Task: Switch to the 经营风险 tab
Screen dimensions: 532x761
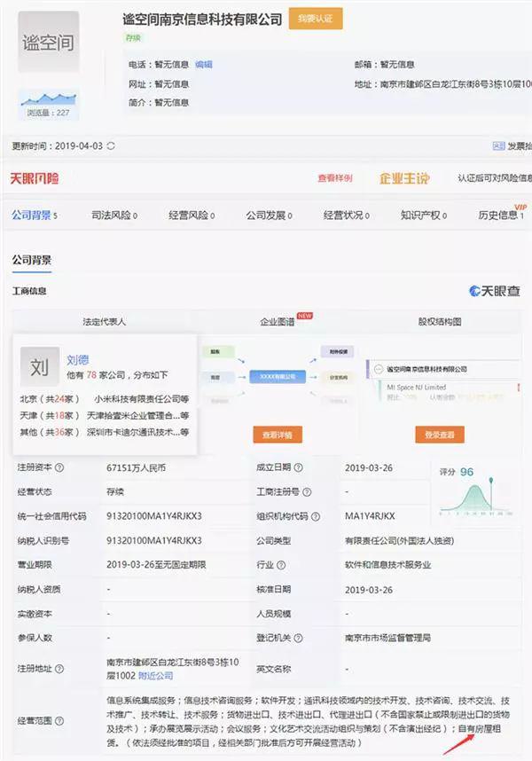Action: coord(192,215)
